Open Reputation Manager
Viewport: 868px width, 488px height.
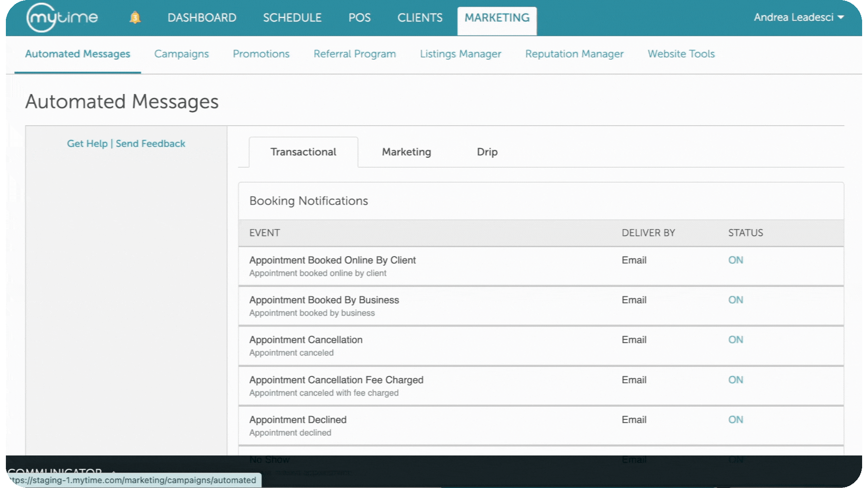click(574, 54)
